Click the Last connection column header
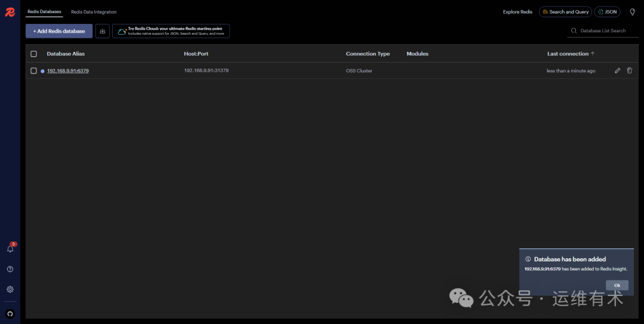 click(568, 54)
